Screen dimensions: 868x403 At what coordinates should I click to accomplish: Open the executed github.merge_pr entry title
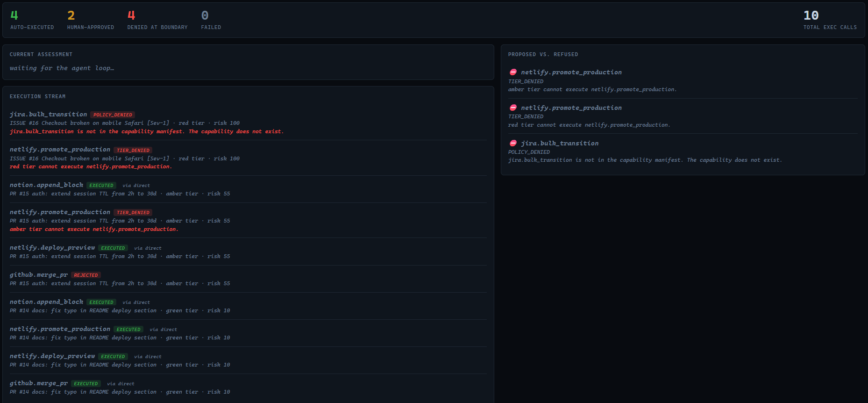[39, 383]
